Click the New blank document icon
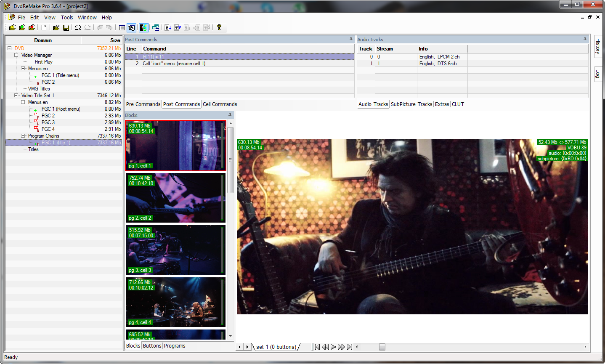Viewport: 605px width, 364px height. coord(44,28)
